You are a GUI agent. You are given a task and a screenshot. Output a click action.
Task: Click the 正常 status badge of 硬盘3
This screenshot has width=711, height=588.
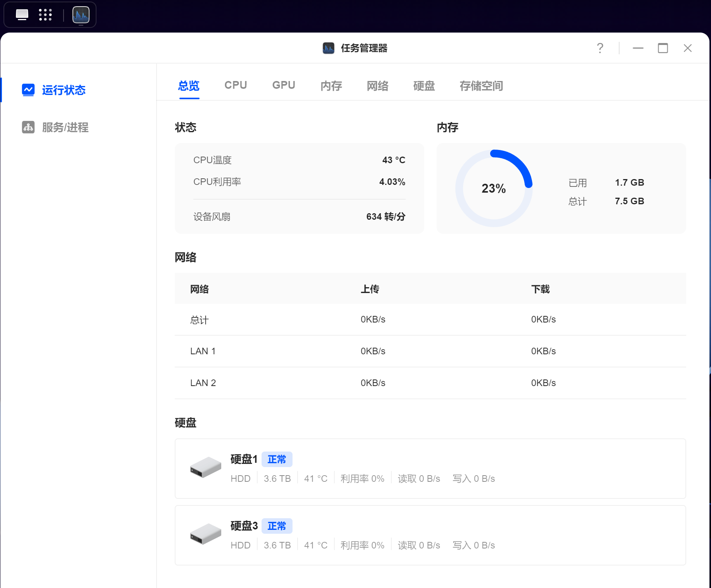pyautogui.click(x=277, y=526)
